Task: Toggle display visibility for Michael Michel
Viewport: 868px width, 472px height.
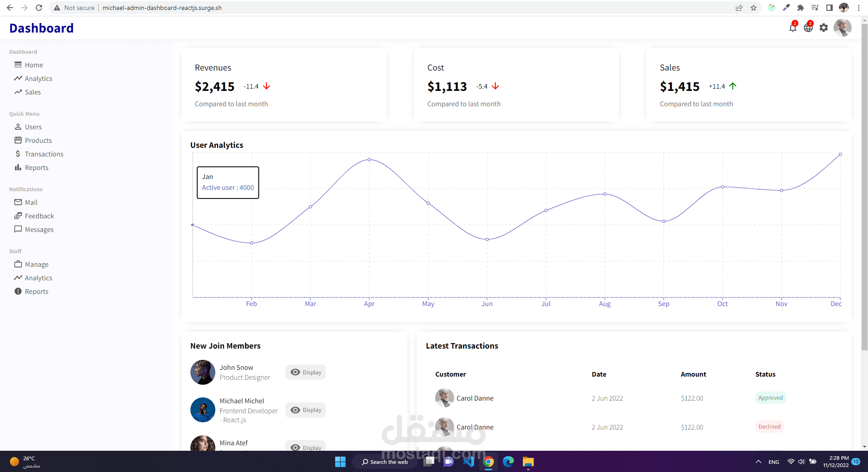Action: 305,410
